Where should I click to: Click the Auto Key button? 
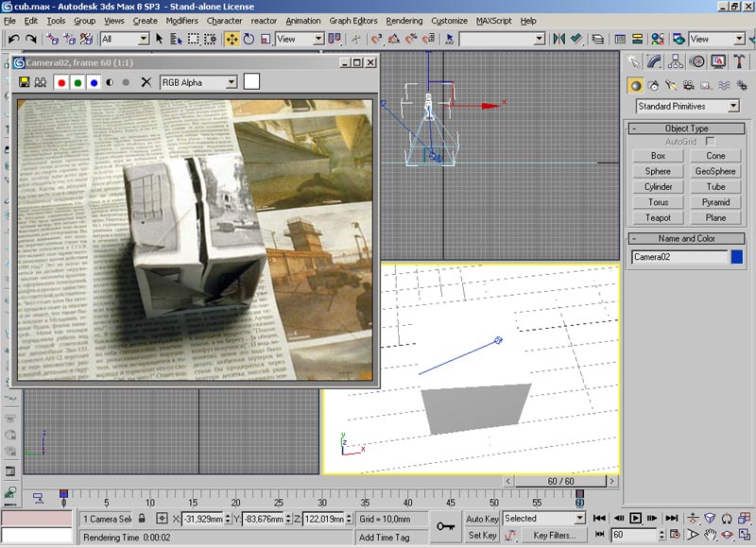482,519
